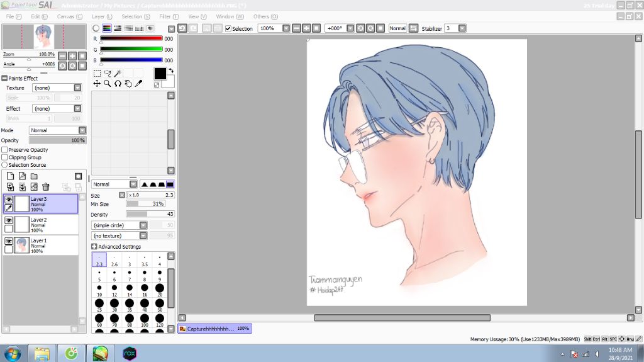The image size is (644, 362).
Task: Hide Layer3 with its eye icon
Action: pyautogui.click(x=9, y=199)
